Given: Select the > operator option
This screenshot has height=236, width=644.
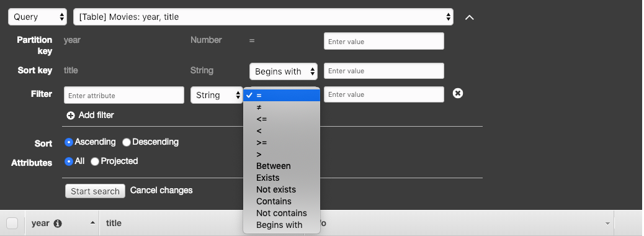Looking at the screenshot, I should 282,154.
